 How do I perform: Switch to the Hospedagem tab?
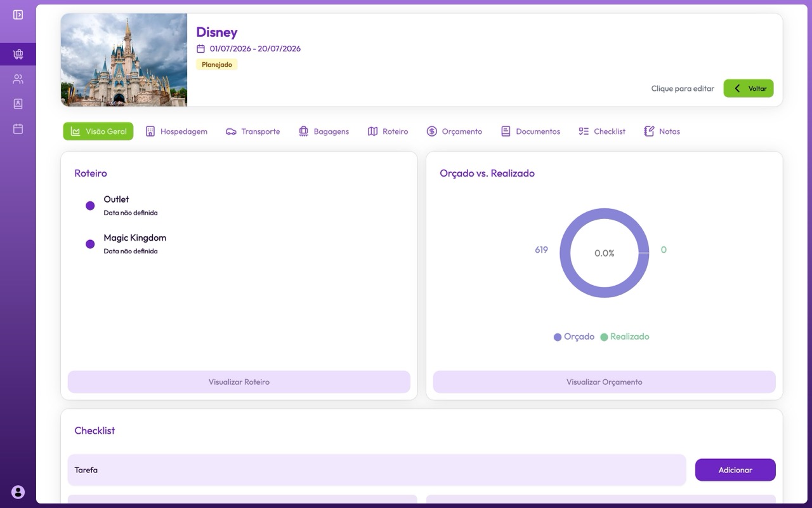176,131
